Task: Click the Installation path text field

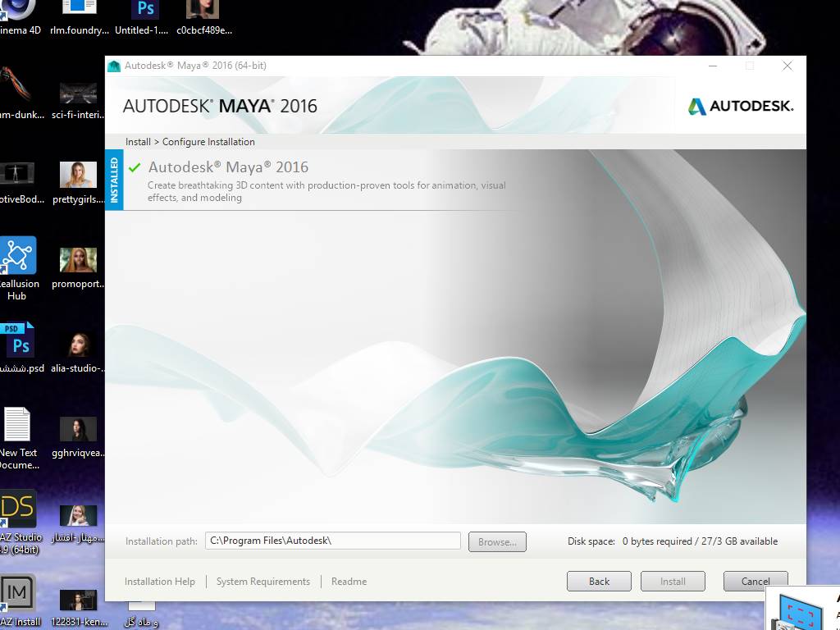Action: [333, 541]
